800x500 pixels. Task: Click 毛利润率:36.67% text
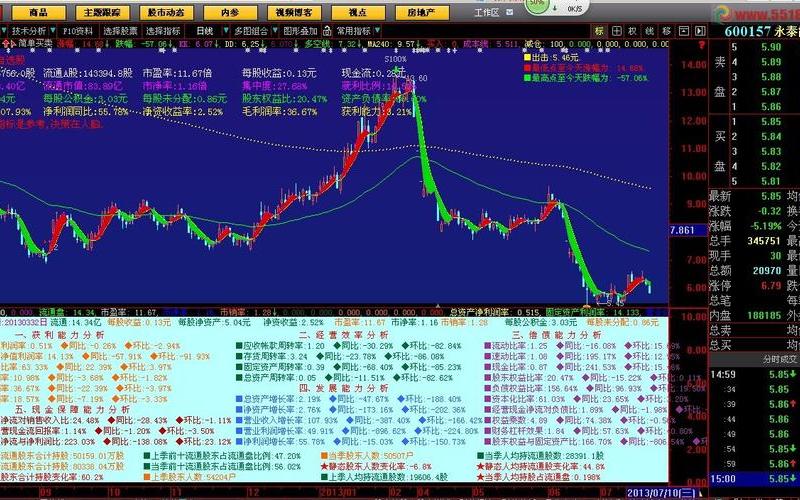(x=280, y=111)
